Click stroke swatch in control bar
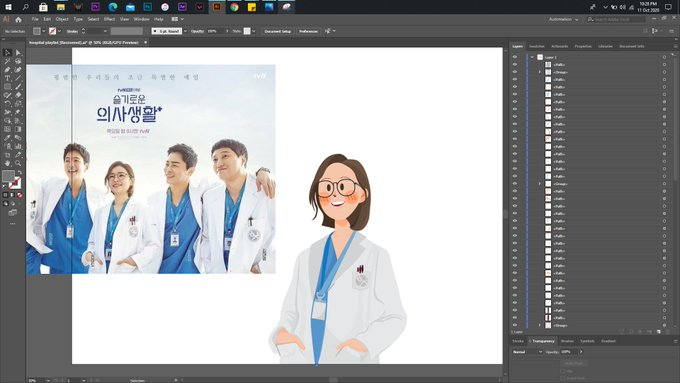Image resolution: width=680 pixels, height=383 pixels. tap(52, 31)
